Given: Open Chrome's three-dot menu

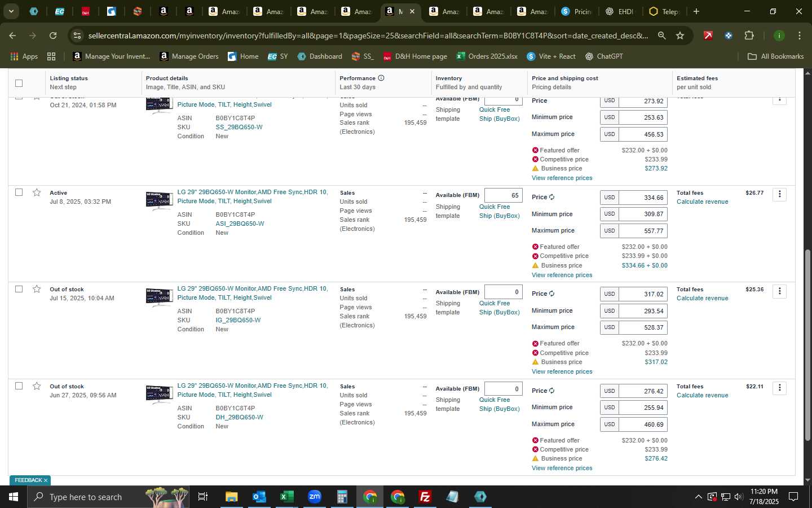Looking at the screenshot, I should (x=799, y=36).
